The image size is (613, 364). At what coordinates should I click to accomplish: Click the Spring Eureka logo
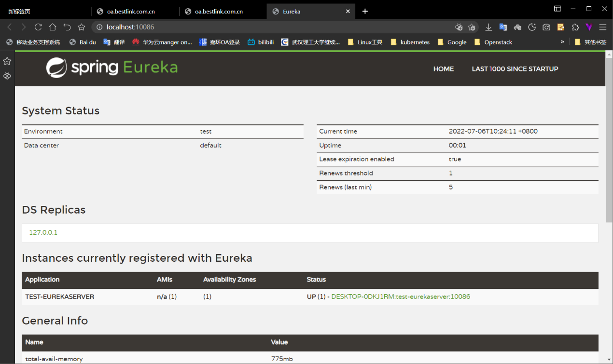pos(112,67)
